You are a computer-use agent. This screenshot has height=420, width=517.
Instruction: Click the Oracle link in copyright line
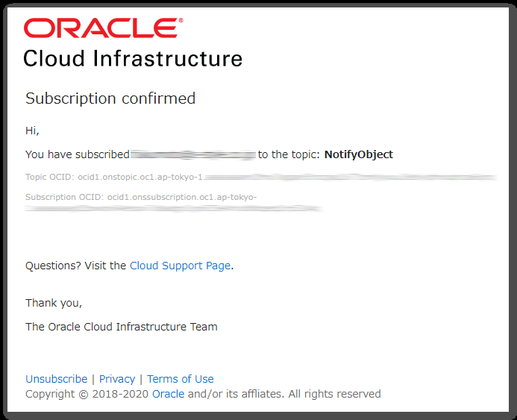168,394
